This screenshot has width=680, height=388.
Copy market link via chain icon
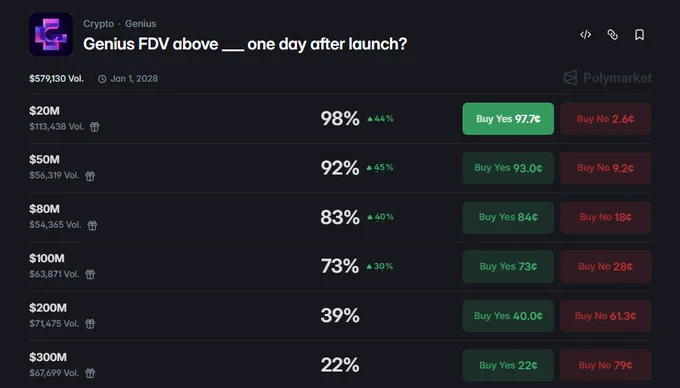point(612,35)
